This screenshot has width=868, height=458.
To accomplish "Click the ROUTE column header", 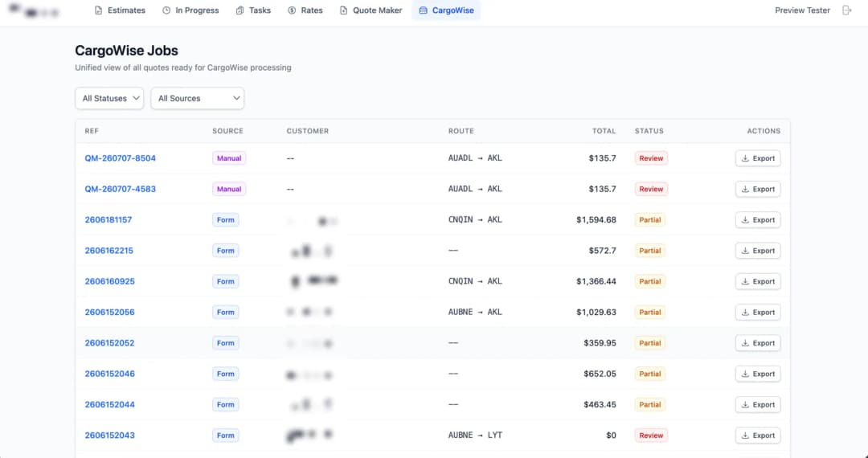I will [x=461, y=131].
